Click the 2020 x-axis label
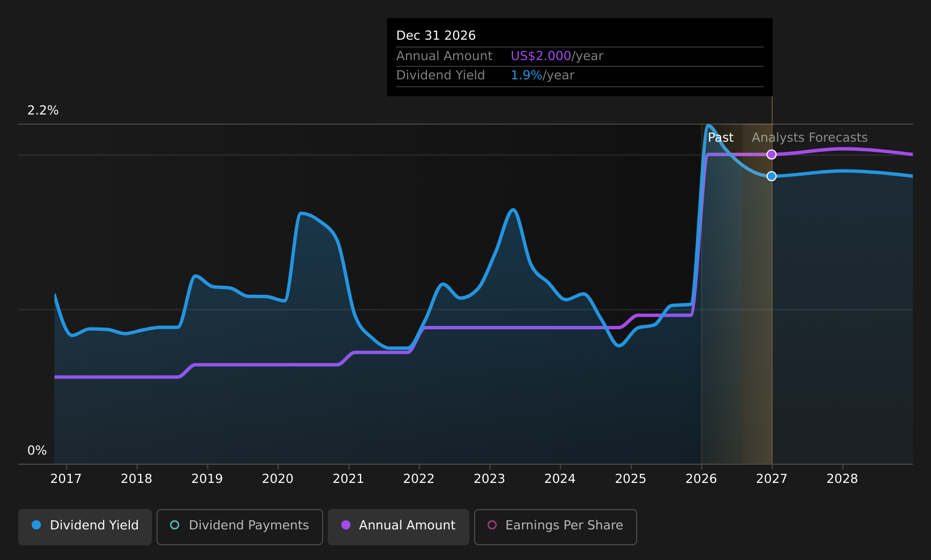 click(x=278, y=479)
